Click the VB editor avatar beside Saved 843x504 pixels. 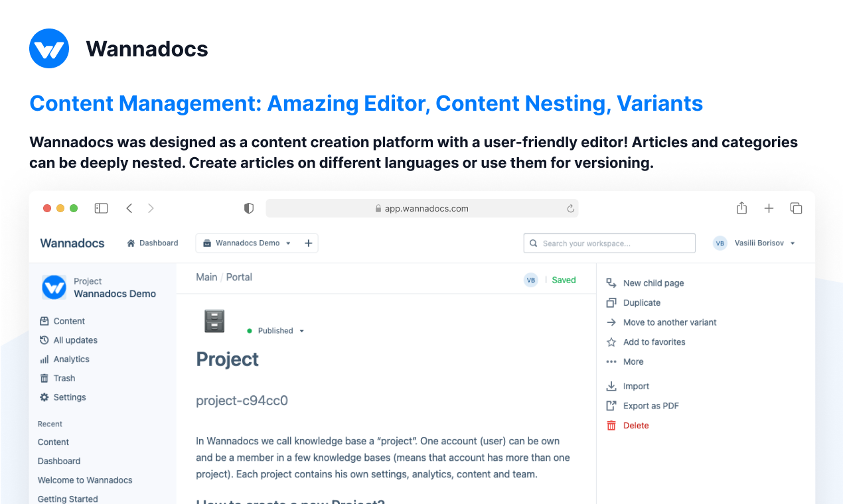tap(530, 280)
